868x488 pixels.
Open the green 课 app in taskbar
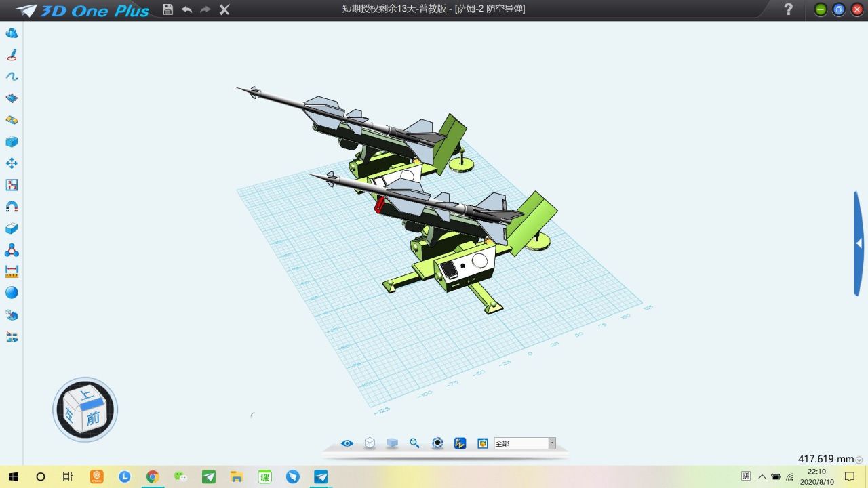click(x=265, y=476)
